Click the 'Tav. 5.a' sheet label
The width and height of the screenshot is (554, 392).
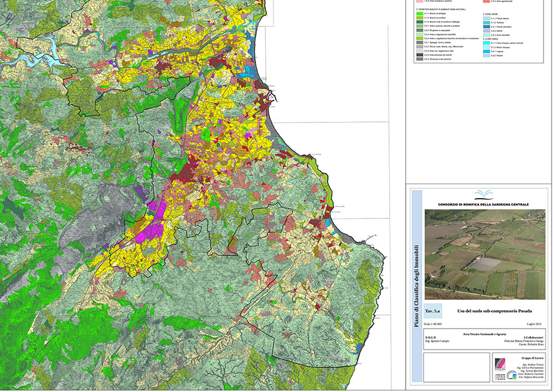click(433, 311)
